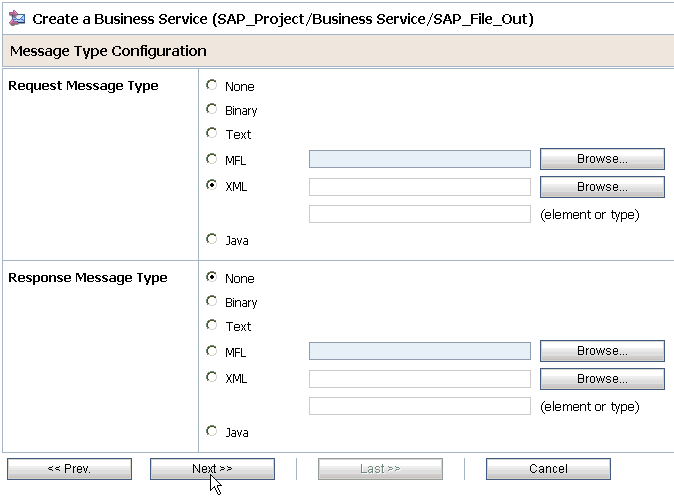Proceed with the Next >> button
Image resolution: width=674 pixels, height=496 pixels.
click(x=212, y=469)
